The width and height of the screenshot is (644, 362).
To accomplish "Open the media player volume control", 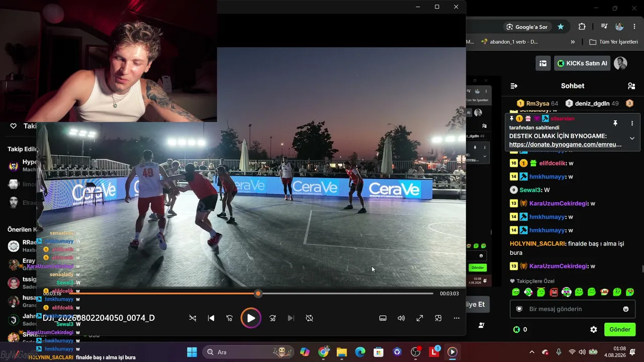I will point(401,318).
